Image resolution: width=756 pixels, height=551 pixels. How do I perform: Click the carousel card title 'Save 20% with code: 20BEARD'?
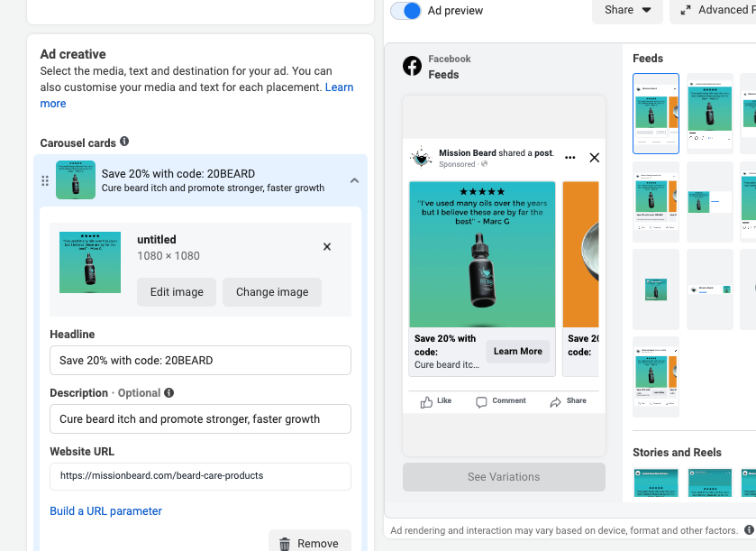pyautogui.click(x=178, y=174)
